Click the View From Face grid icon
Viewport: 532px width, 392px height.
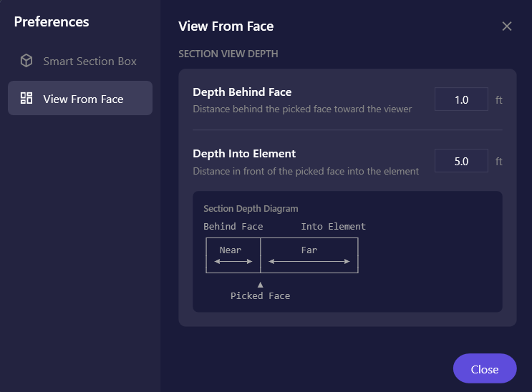tap(26, 98)
